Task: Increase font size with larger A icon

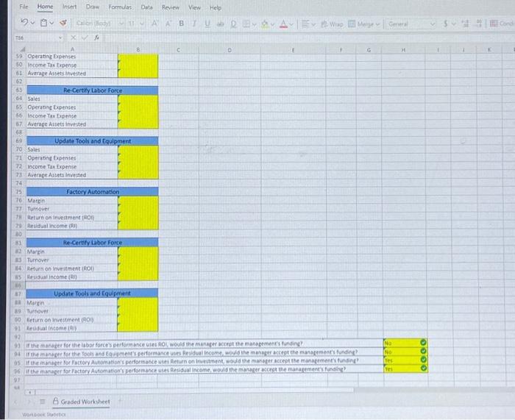Action: coord(154,24)
